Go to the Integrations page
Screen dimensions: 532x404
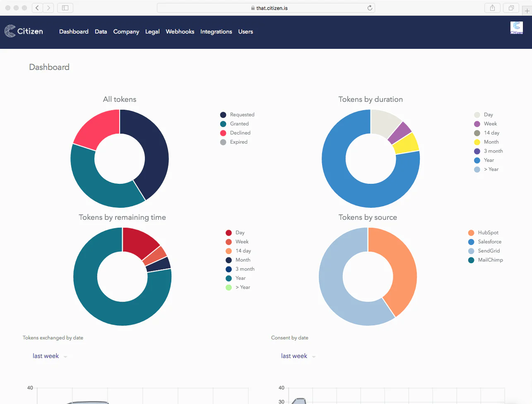click(216, 31)
